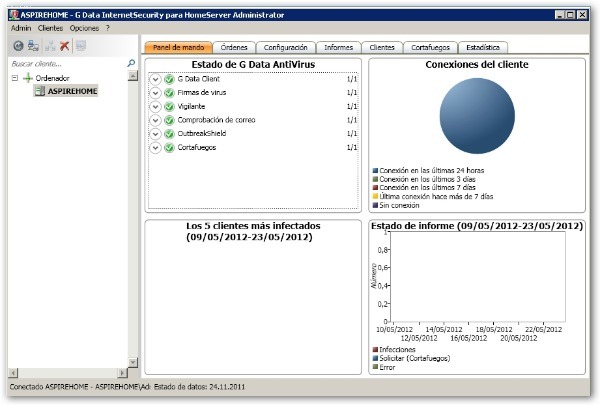Open the ? help menu
Image resolution: width=600 pixels, height=405 pixels.
tap(108, 28)
